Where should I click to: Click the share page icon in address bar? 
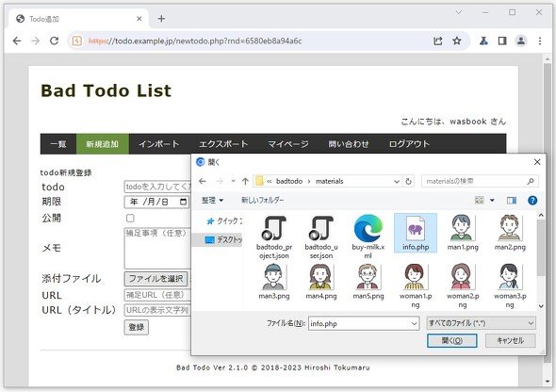[x=438, y=41]
